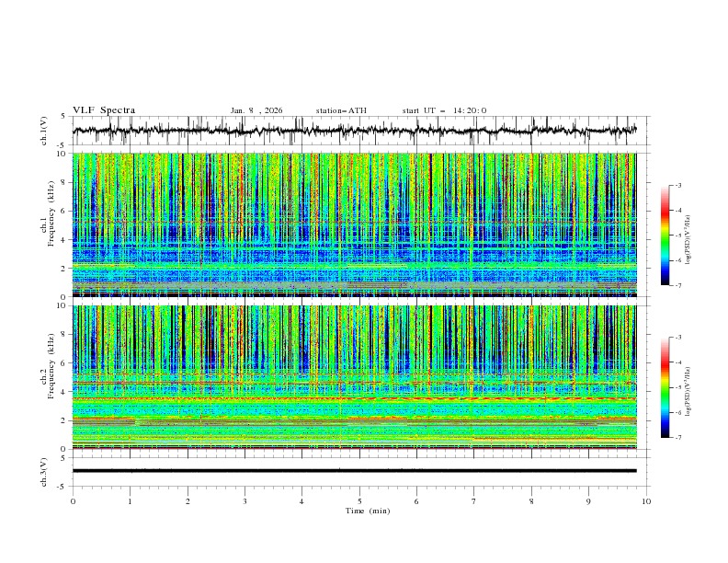Image resolution: width=728 pixels, height=563 pixels.
Task: Click the ch.2 spectrogram color bar
Action: 665,388
